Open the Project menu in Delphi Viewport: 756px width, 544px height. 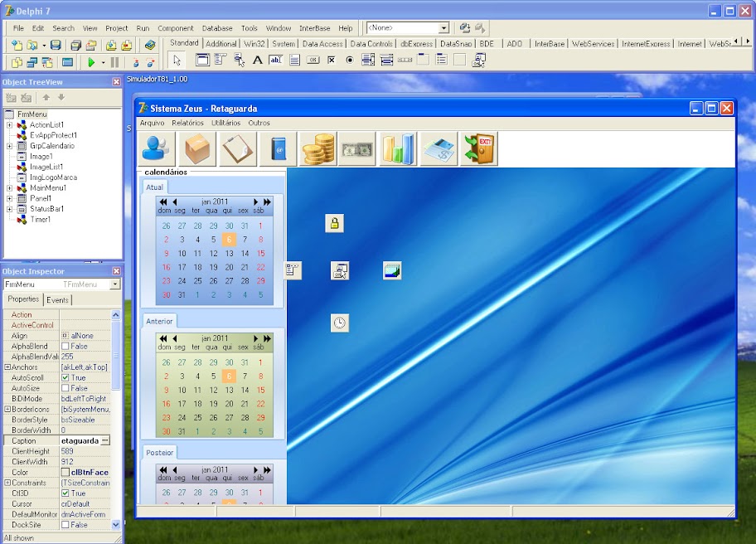117,28
